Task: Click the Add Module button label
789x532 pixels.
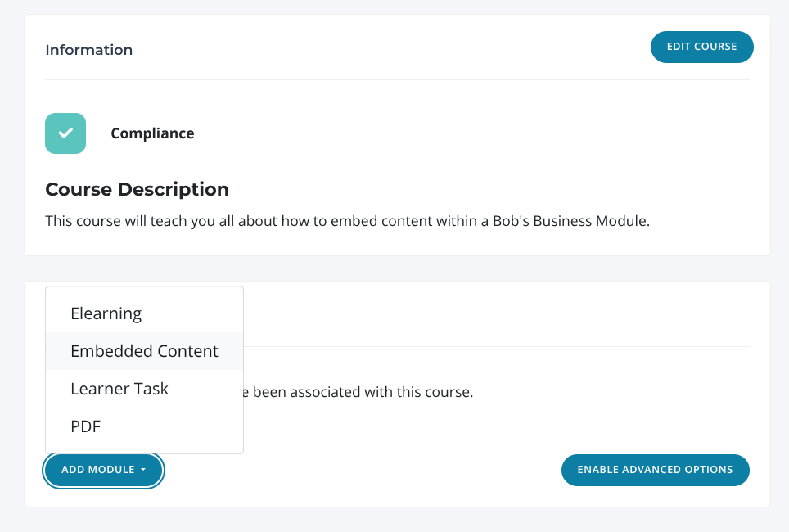Action: (x=97, y=470)
